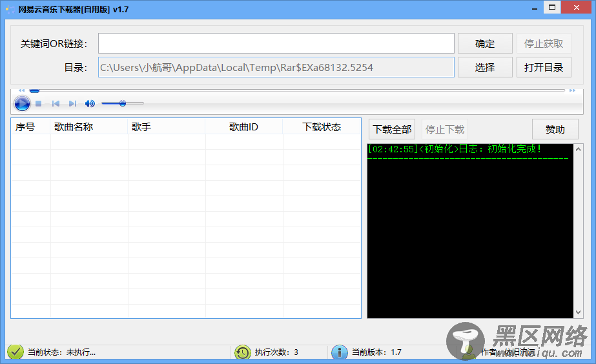The height and width of the screenshot is (364, 596).
Task: Click the initialization log line text
Action: click(455, 149)
